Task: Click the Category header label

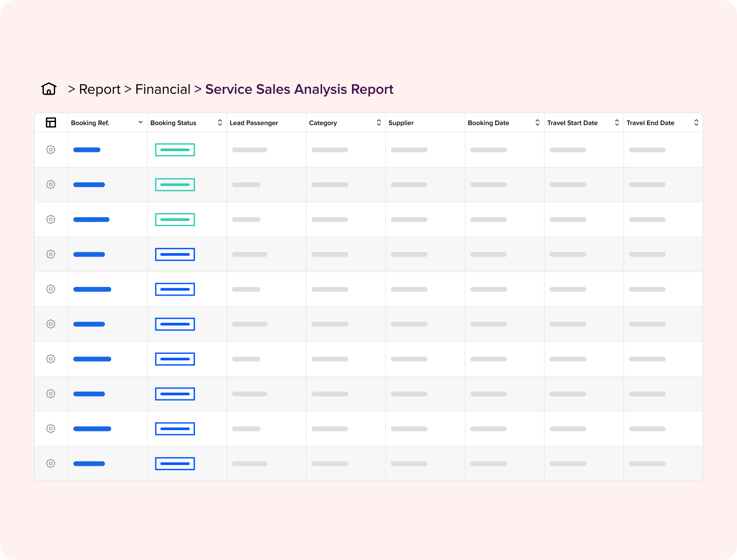Action: click(x=323, y=123)
